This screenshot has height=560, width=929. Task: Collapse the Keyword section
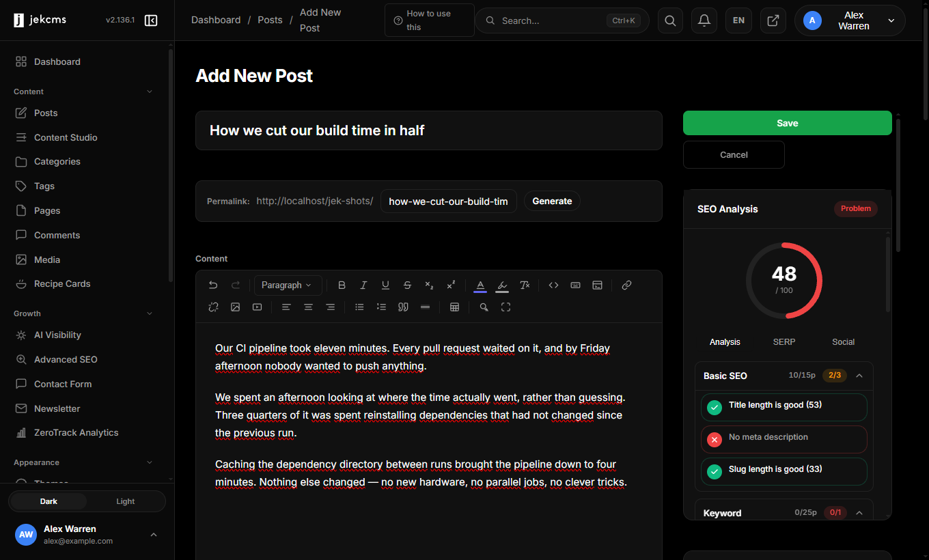[x=859, y=513]
